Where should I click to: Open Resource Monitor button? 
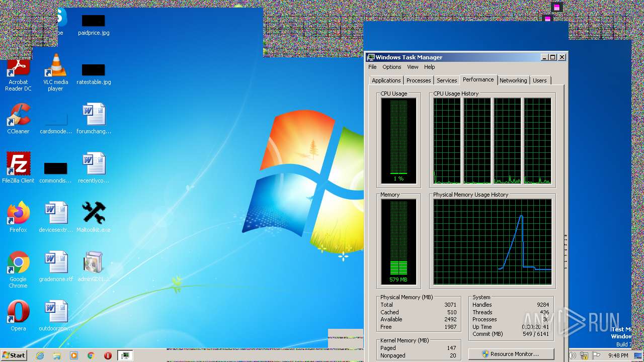click(511, 354)
